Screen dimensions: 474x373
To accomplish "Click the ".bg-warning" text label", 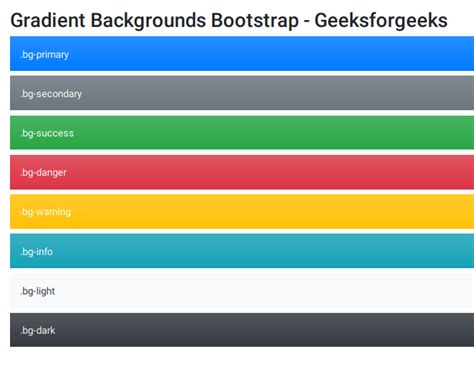I will (46, 212).
